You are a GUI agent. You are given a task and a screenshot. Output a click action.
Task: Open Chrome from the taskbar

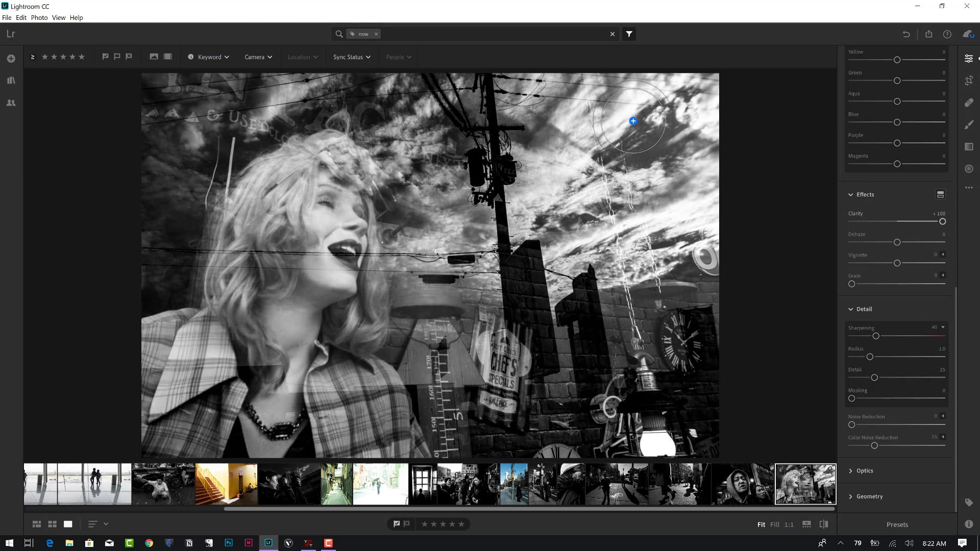[149, 543]
